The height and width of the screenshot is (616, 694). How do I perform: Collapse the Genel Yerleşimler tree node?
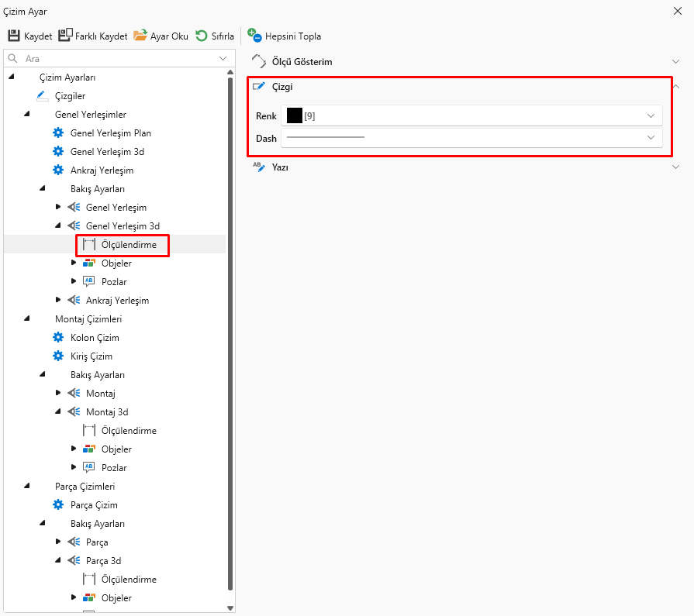(x=27, y=115)
